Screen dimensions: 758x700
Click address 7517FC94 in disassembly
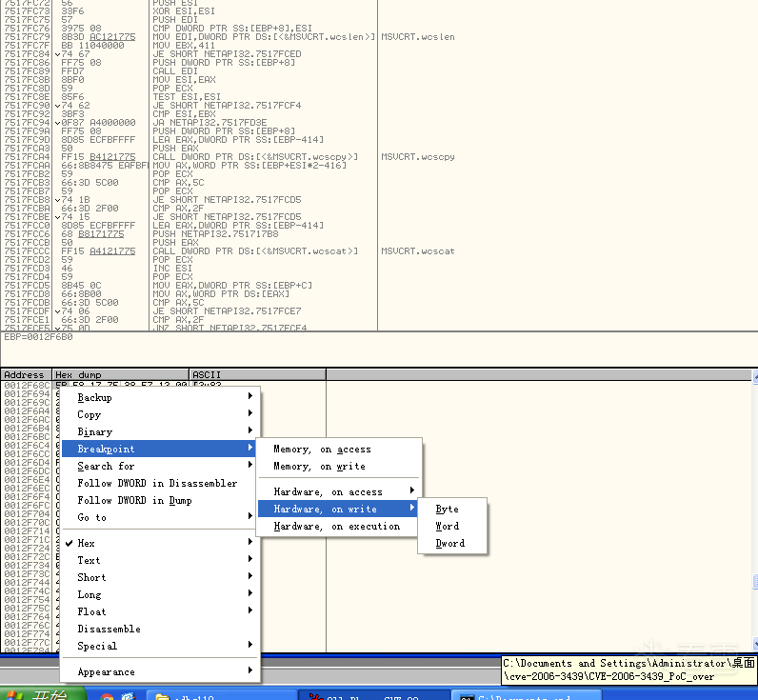pos(27,122)
